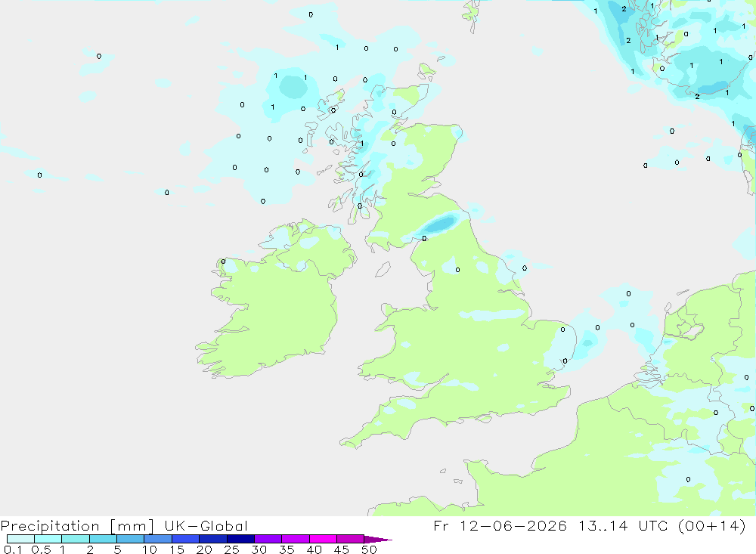Select the "UK-Global" model name text
Image resolution: width=756 pixels, height=554 pixels.
(206, 525)
